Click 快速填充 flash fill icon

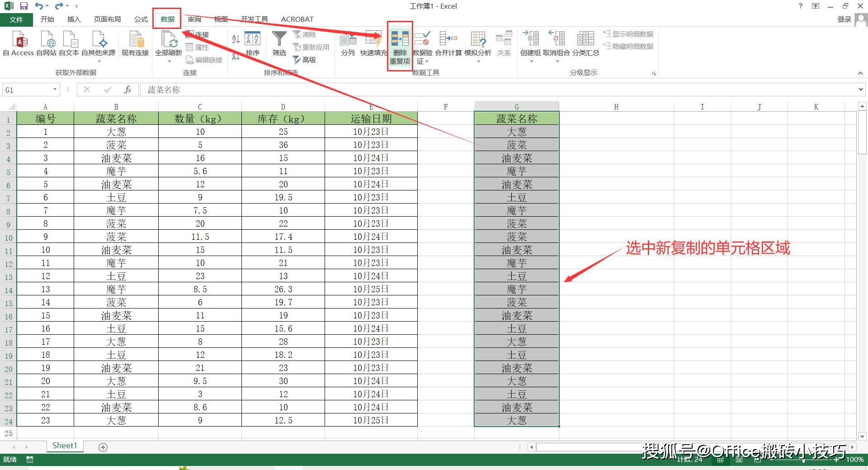coord(373,43)
